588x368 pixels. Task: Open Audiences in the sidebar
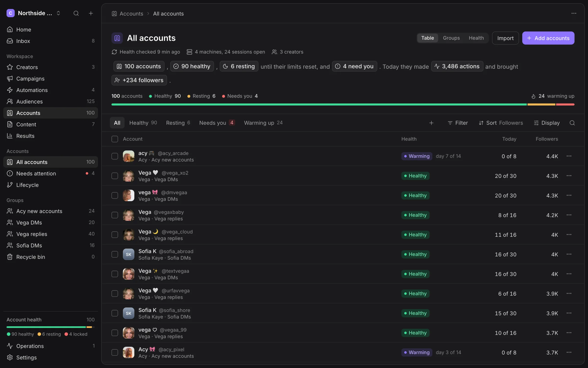[x=50, y=101]
